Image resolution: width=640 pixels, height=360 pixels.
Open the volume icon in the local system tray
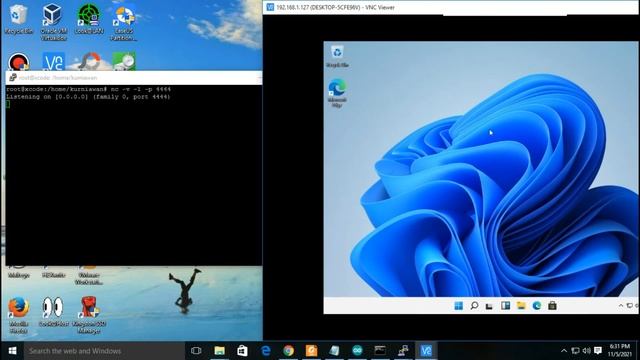(x=587, y=351)
